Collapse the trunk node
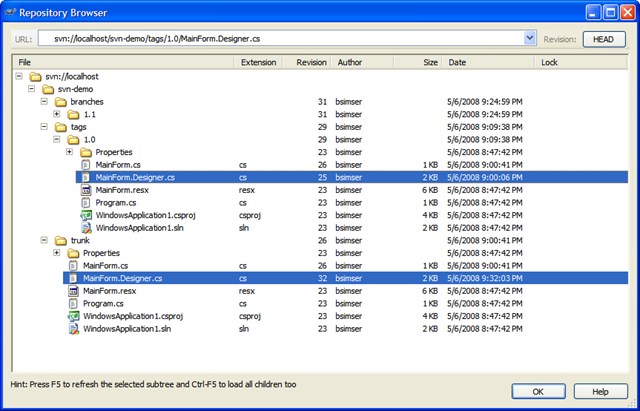This screenshot has height=411, width=640. pos(44,240)
